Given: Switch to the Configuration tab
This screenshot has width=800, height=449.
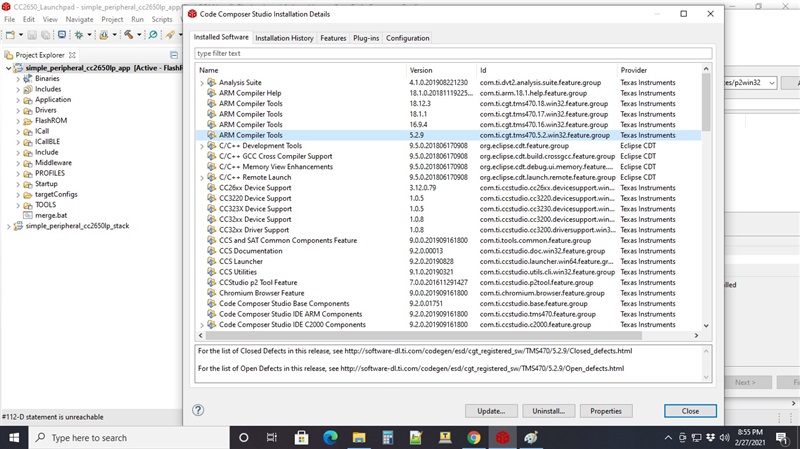Looking at the screenshot, I should pos(408,38).
